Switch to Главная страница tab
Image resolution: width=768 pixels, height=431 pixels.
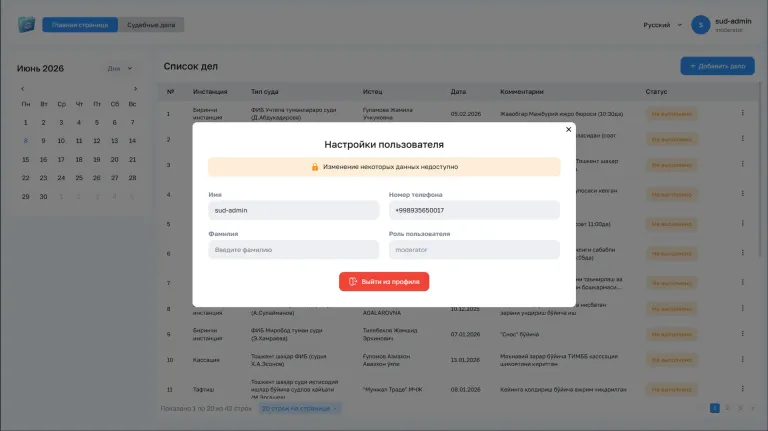tap(80, 25)
